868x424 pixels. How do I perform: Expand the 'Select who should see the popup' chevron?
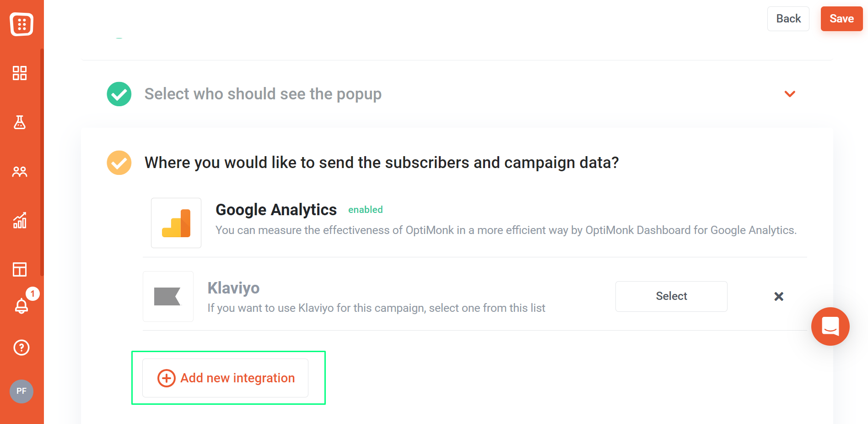[790, 94]
